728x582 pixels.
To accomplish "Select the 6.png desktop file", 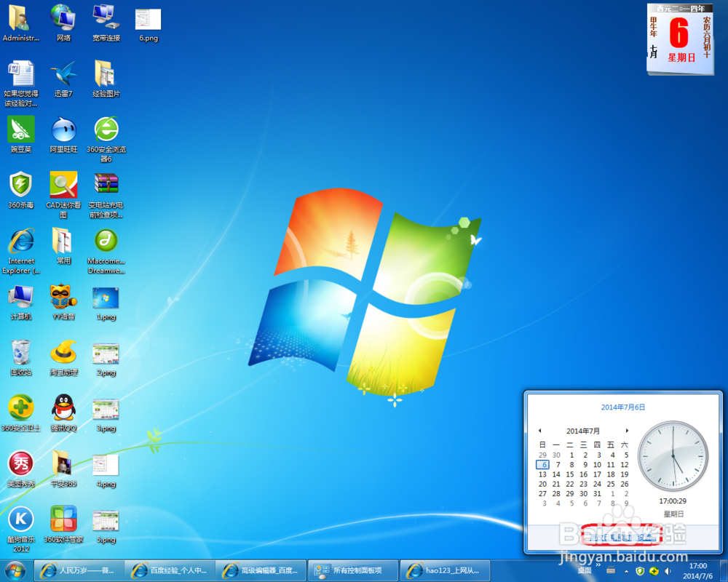I will 148,24.
